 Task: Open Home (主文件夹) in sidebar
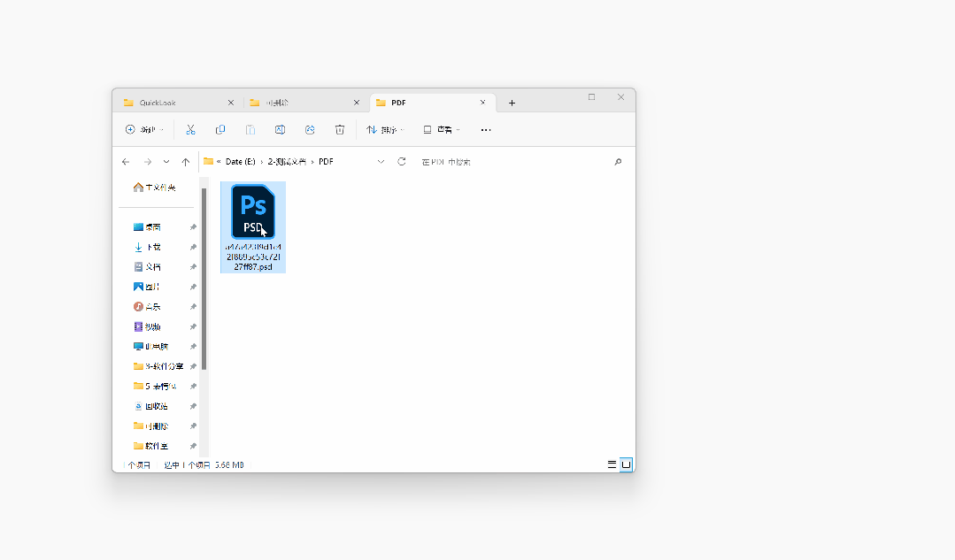tap(155, 188)
